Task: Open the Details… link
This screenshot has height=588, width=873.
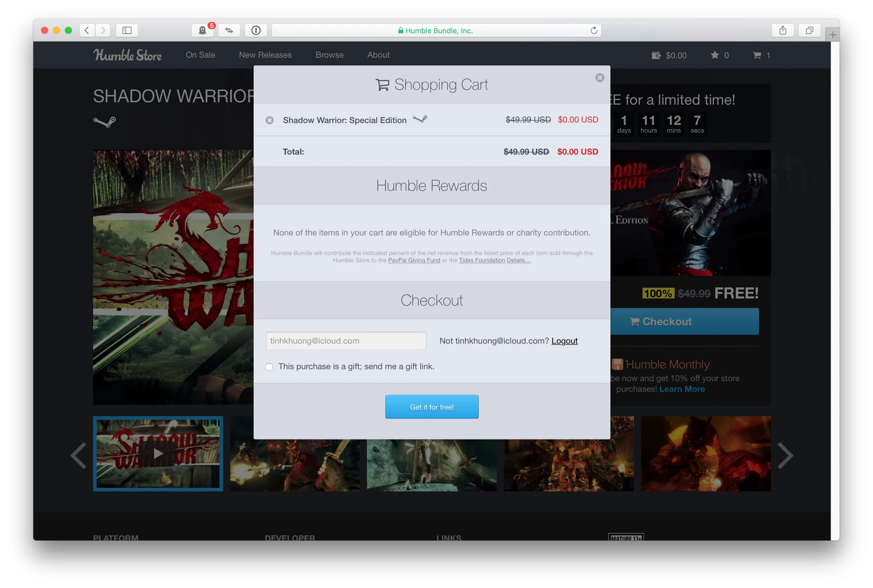Action: click(x=518, y=260)
